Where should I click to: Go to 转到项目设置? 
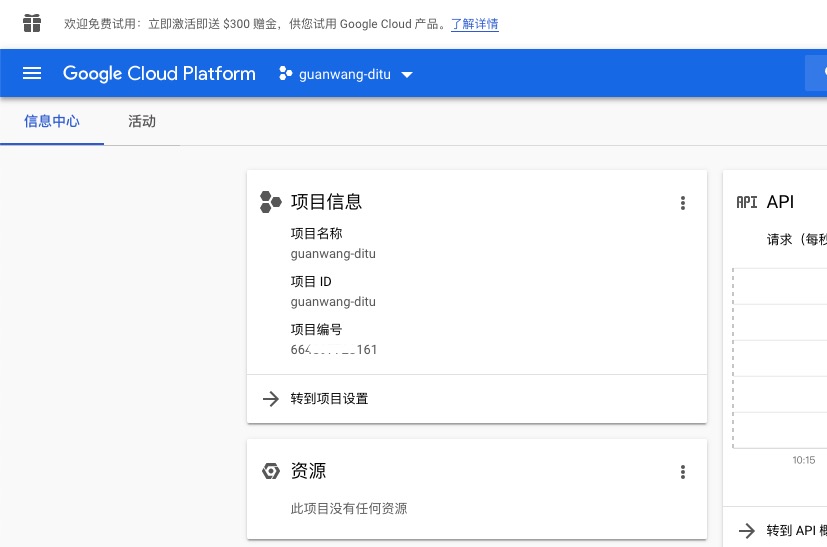[x=329, y=399]
